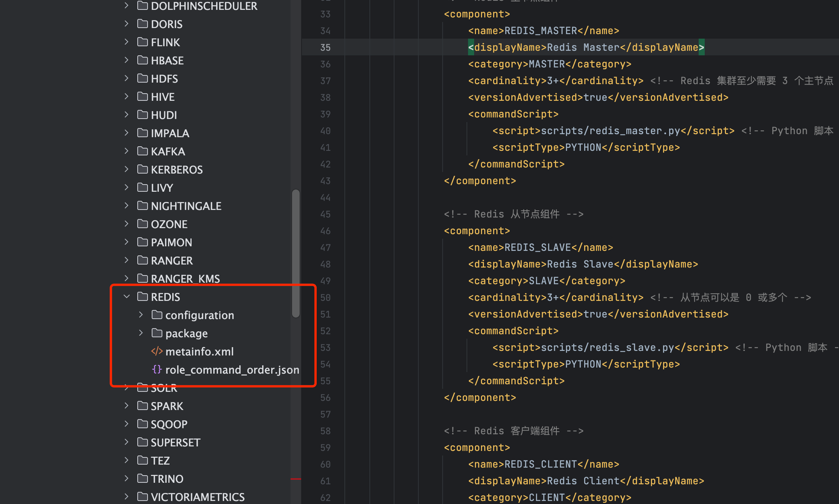Click the OZONE folder icon
This screenshot has height=504, width=839.
click(143, 224)
